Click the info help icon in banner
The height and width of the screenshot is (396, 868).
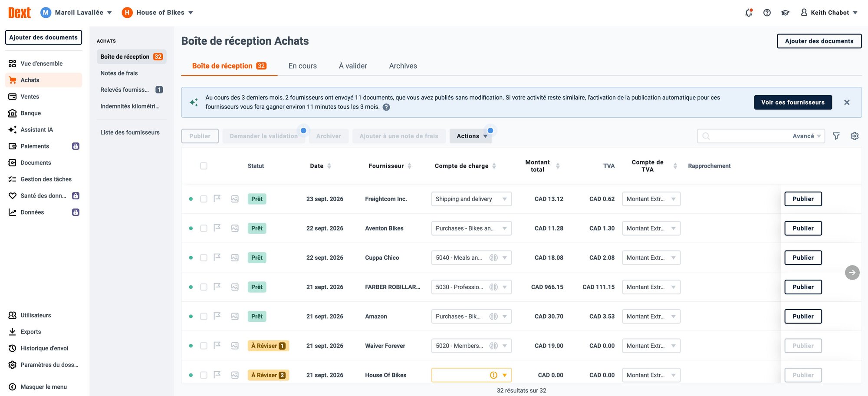pyautogui.click(x=386, y=107)
